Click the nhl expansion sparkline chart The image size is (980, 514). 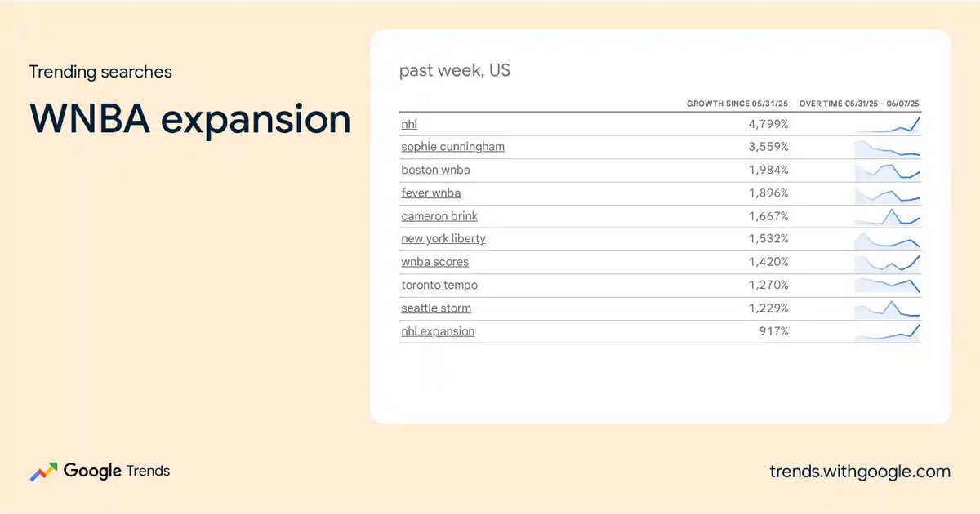coord(887,331)
